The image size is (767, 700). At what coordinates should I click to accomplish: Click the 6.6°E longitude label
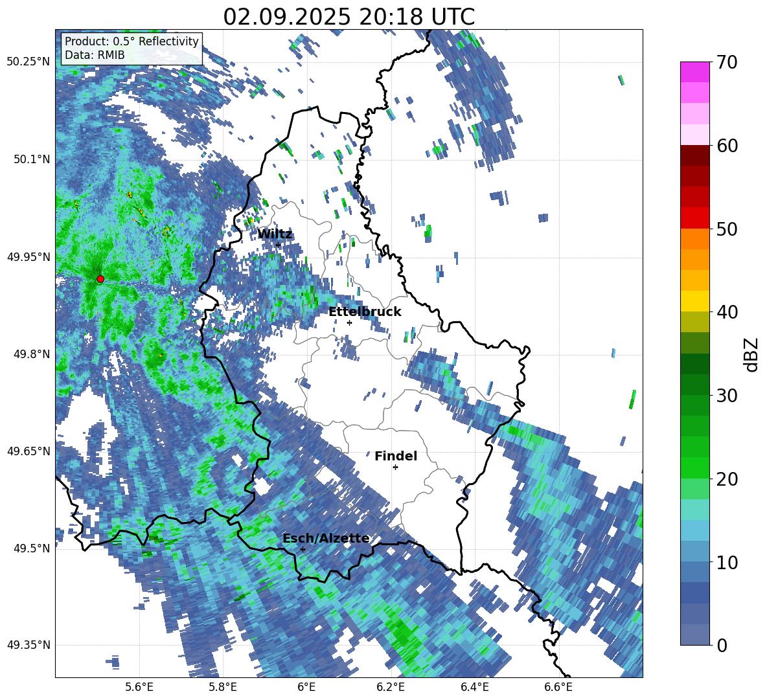(x=558, y=687)
